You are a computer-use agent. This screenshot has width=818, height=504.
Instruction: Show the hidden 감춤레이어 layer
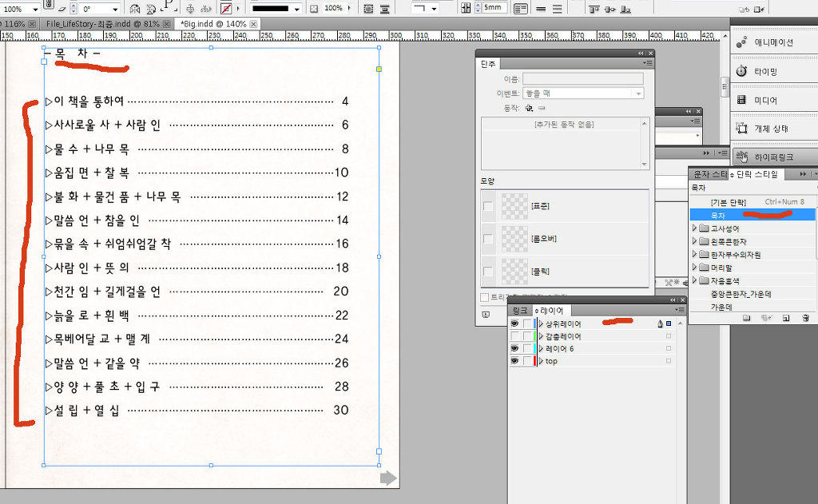[x=514, y=336]
